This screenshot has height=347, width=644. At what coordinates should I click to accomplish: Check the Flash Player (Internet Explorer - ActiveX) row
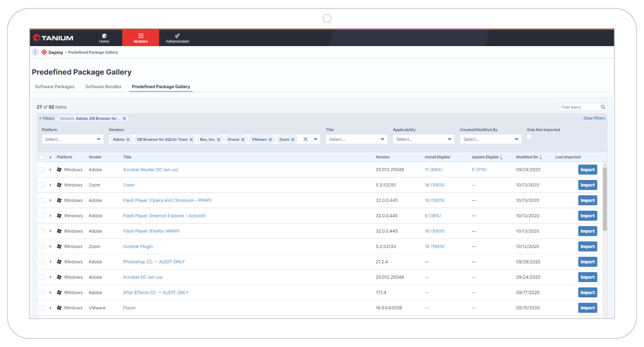42,216
